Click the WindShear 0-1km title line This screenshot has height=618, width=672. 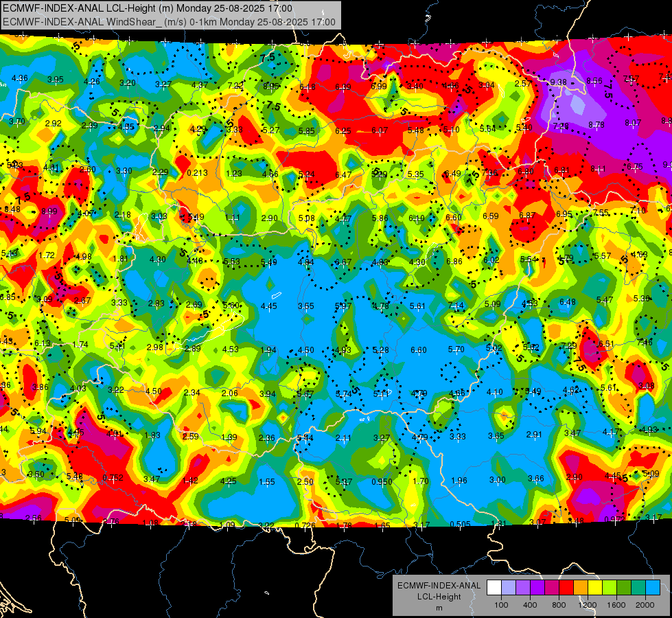pos(169,22)
